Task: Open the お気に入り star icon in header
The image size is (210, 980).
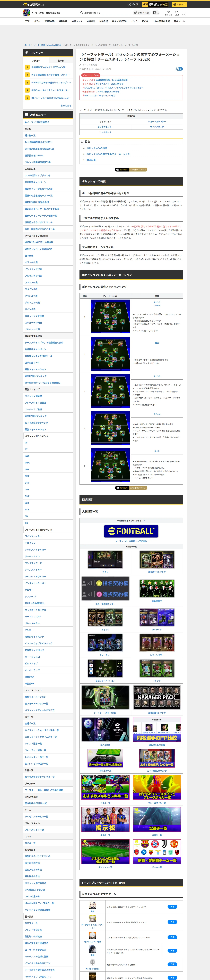Action: click(168, 13)
